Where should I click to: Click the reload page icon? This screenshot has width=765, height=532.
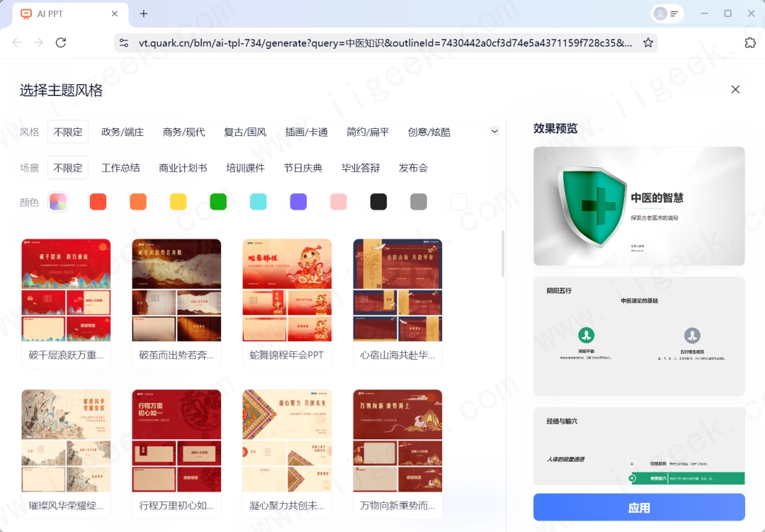pos(60,43)
